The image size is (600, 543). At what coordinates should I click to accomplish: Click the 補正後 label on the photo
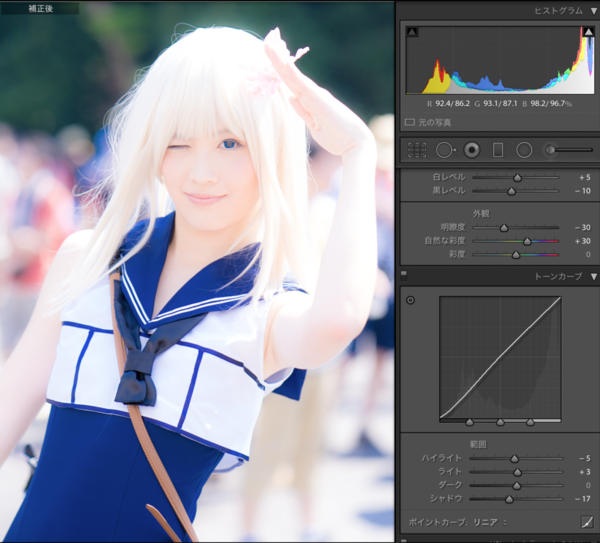(41, 8)
